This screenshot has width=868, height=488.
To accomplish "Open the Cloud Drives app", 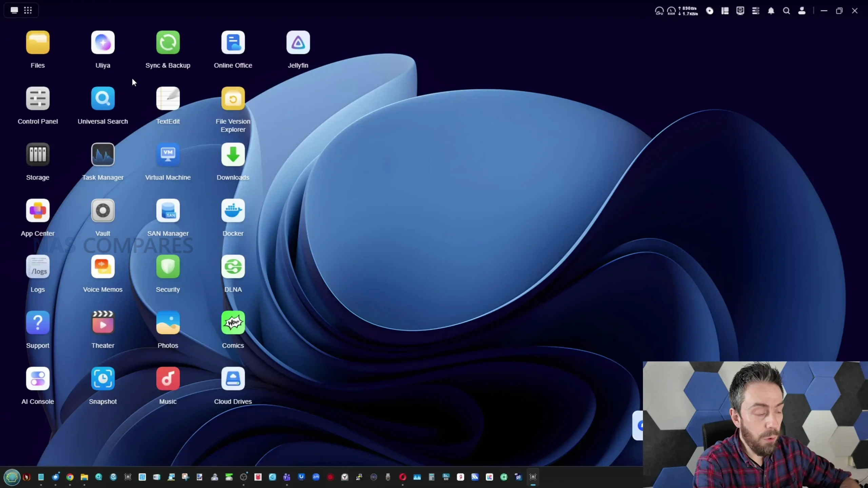I will [x=233, y=379].
